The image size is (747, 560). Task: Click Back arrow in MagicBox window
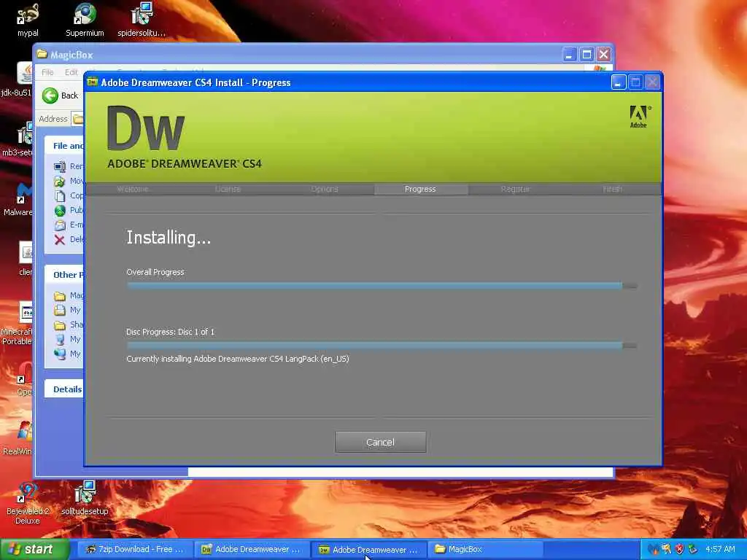point(50,96)
